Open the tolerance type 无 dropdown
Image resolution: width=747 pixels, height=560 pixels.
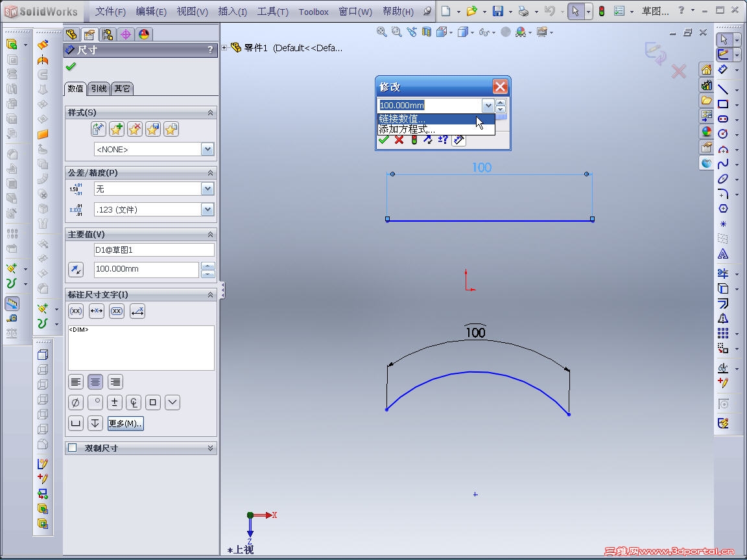pyautogui.click(x=207, y=189)
